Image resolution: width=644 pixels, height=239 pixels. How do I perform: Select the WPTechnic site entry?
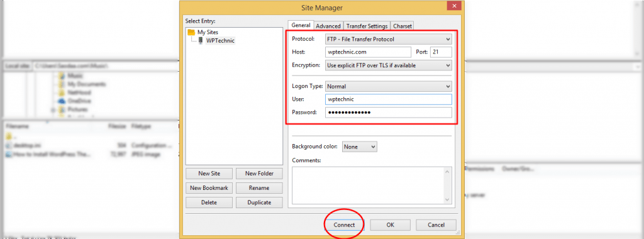(221, 40)
